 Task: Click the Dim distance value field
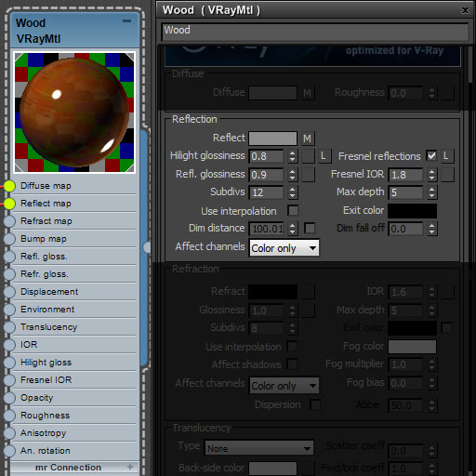(x=267, y=229)
